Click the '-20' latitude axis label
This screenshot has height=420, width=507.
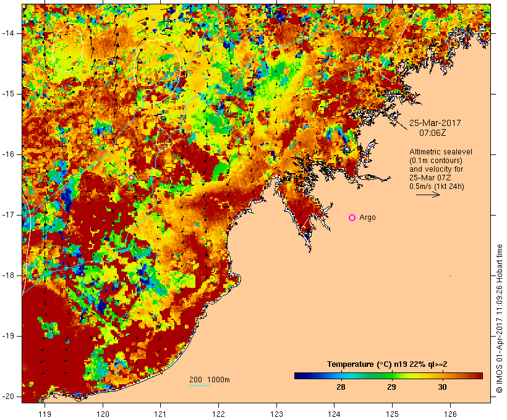(8, 397)
